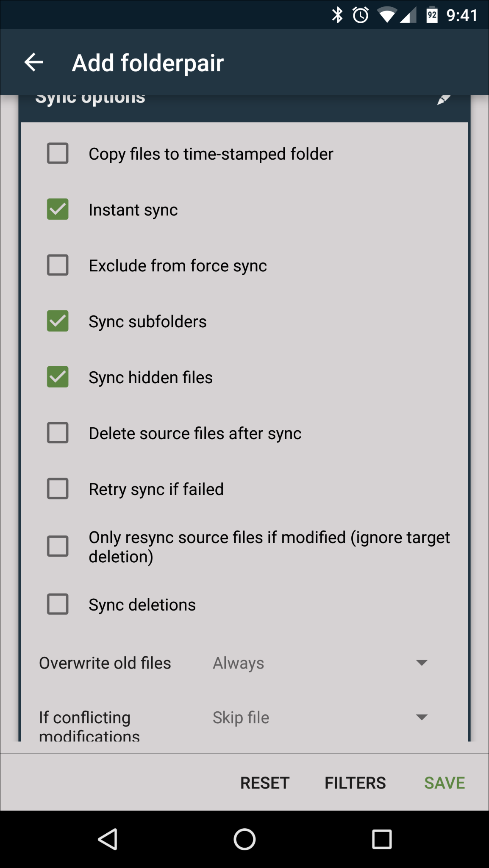
Task: Tap the alarm clock status icon
Action: coord(361,15)
